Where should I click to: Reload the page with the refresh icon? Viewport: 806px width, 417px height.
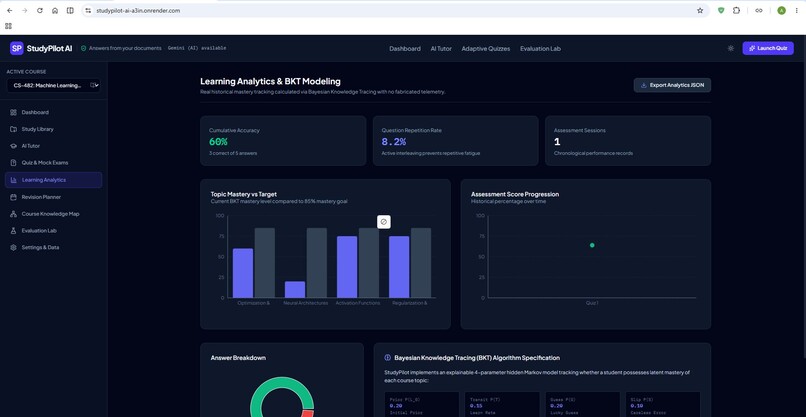(x=40, y=10)
